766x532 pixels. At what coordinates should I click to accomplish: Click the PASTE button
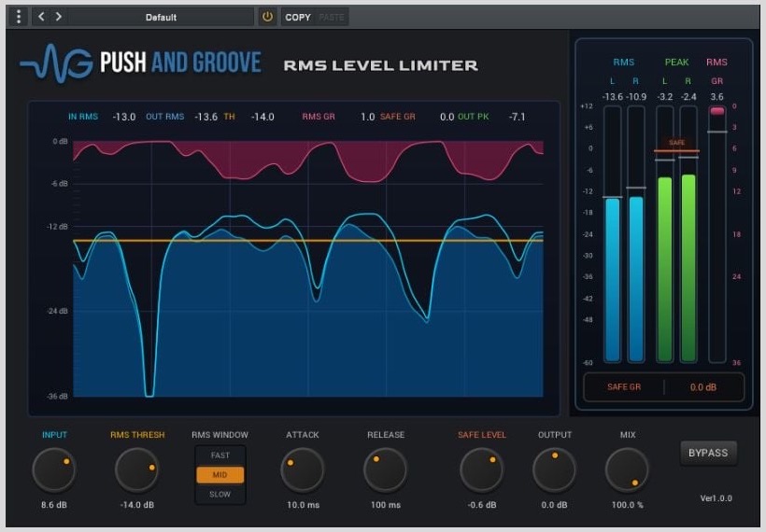pyautogui.click(x=332, y=17)
